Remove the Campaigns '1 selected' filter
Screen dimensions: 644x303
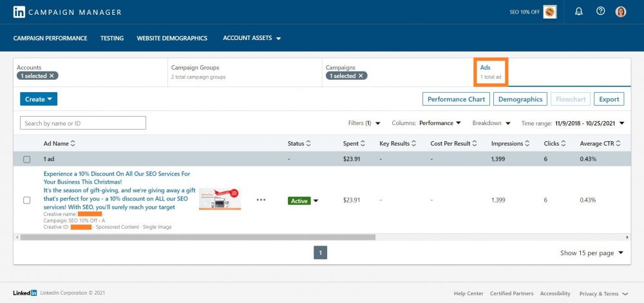[x=360, y=75]
